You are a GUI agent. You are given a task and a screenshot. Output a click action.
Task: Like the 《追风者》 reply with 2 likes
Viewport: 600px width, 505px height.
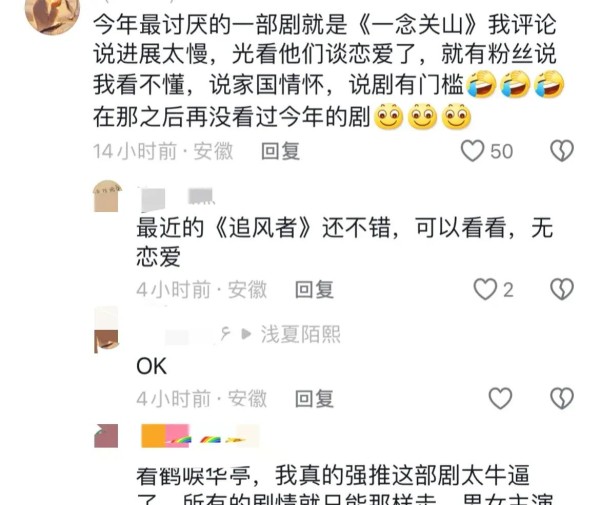485,289
